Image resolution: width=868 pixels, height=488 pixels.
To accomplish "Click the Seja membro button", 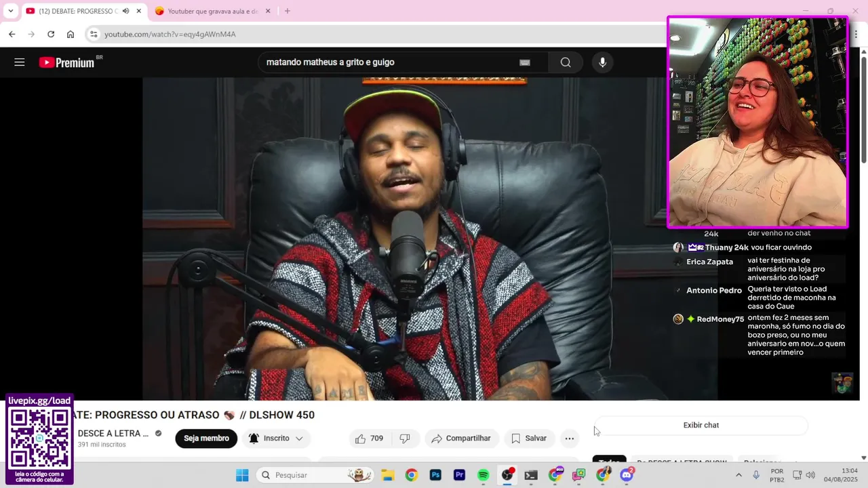I will point(206,439).
